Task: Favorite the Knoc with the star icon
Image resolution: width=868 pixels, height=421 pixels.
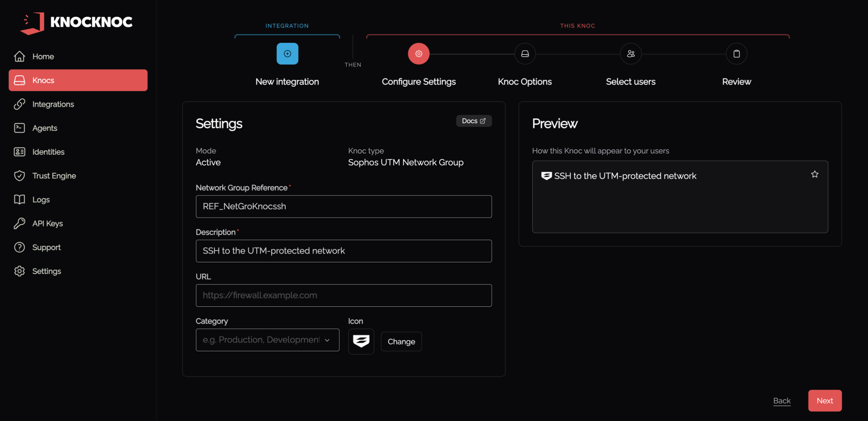Action: [815, 175]
